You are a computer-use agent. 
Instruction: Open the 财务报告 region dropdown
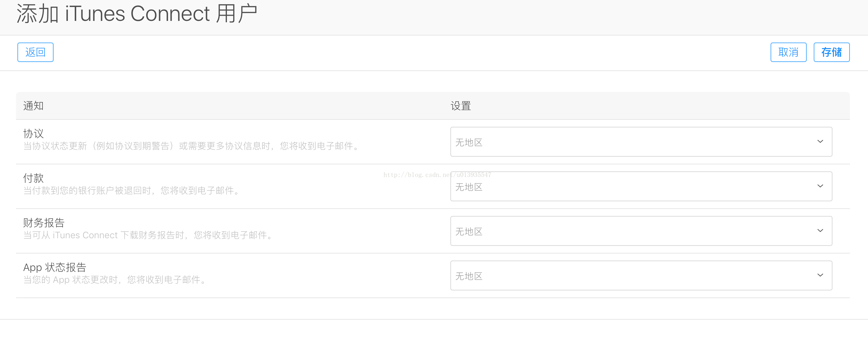(x=641, y=231)
